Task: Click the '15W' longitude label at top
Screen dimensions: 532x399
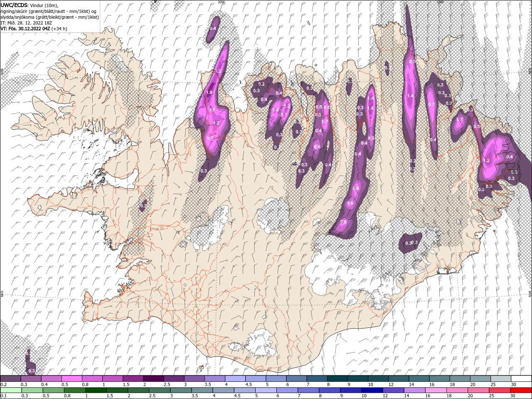Action: tap(440, 2)
